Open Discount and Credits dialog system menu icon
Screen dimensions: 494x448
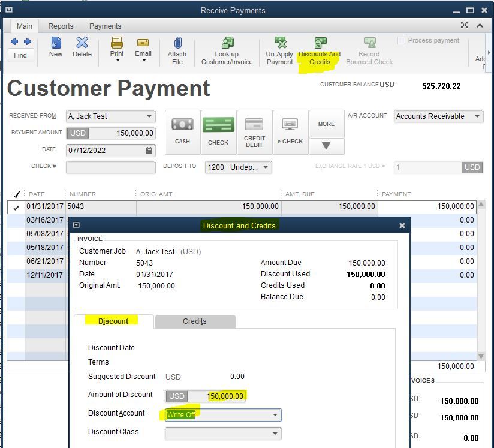click(x=76, y=225)
